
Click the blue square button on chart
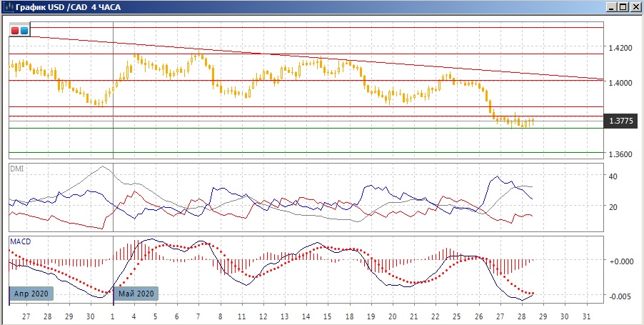[x=24, y=31]
